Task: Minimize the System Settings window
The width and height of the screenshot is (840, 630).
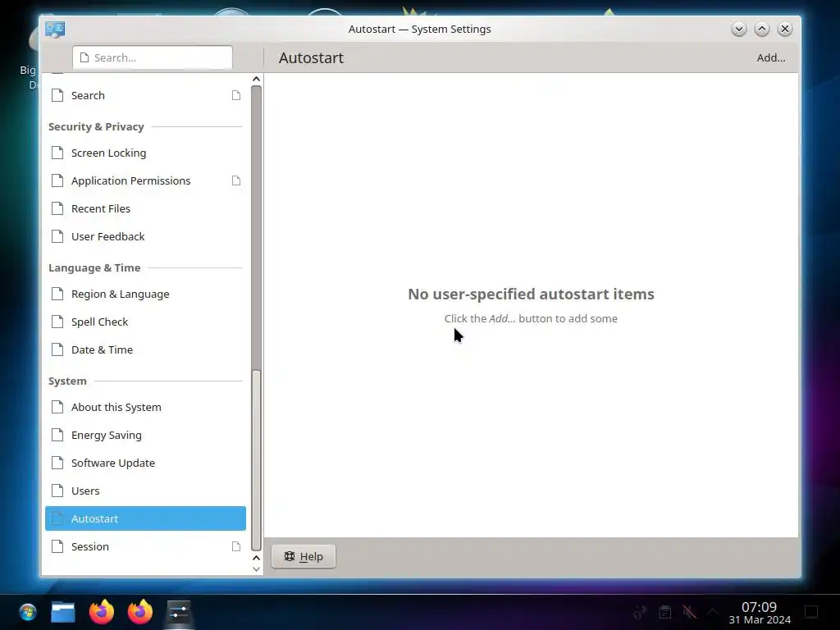Action: point(739,29)
